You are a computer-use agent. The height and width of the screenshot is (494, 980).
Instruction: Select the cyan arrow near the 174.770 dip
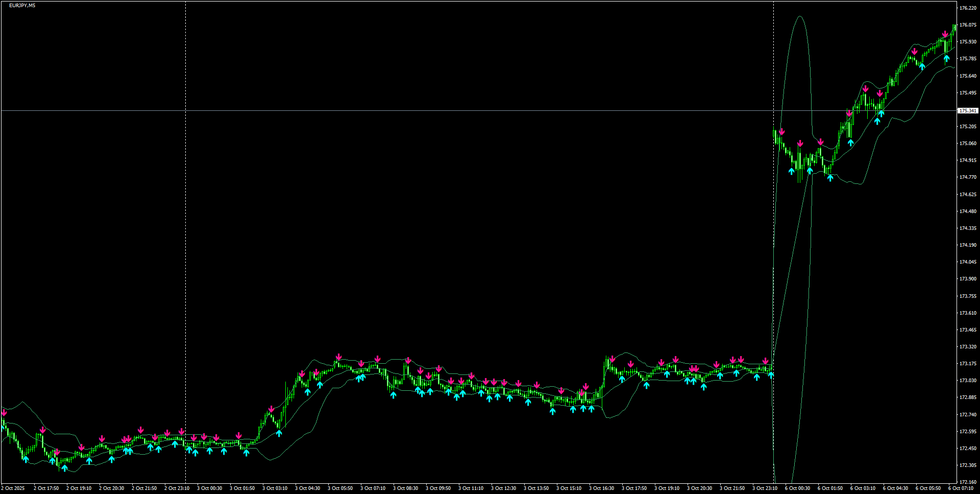(830, 177)
